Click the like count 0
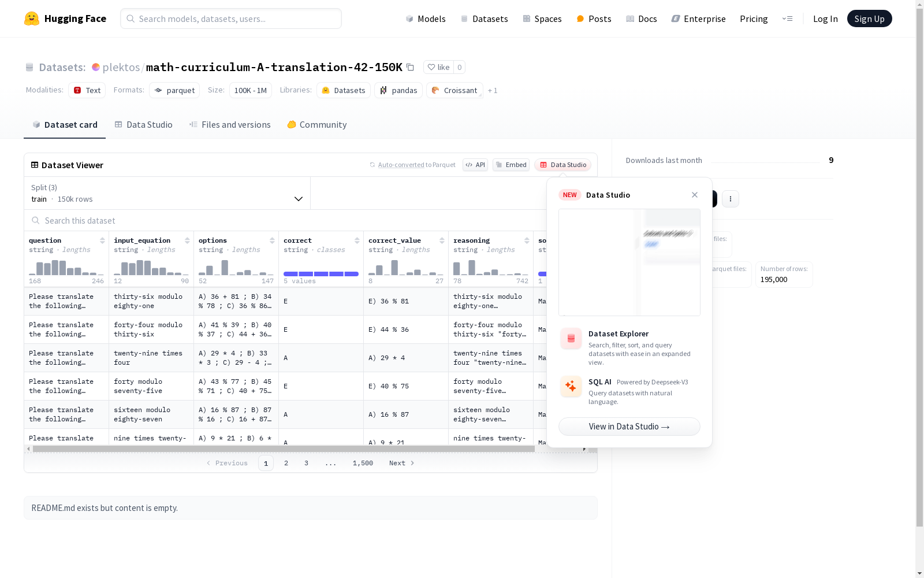This screenshot has height=578, width=924. [460, 67]
